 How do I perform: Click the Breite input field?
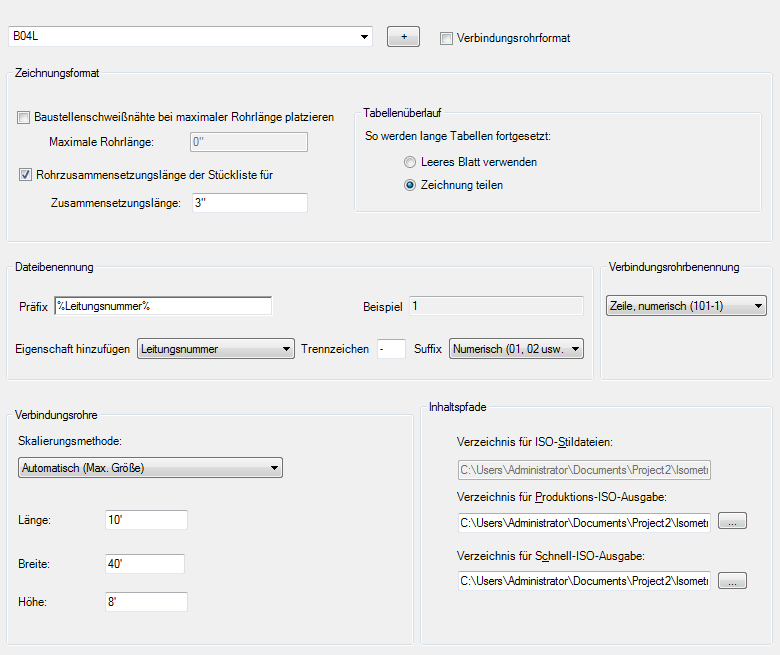pos(146,564)
